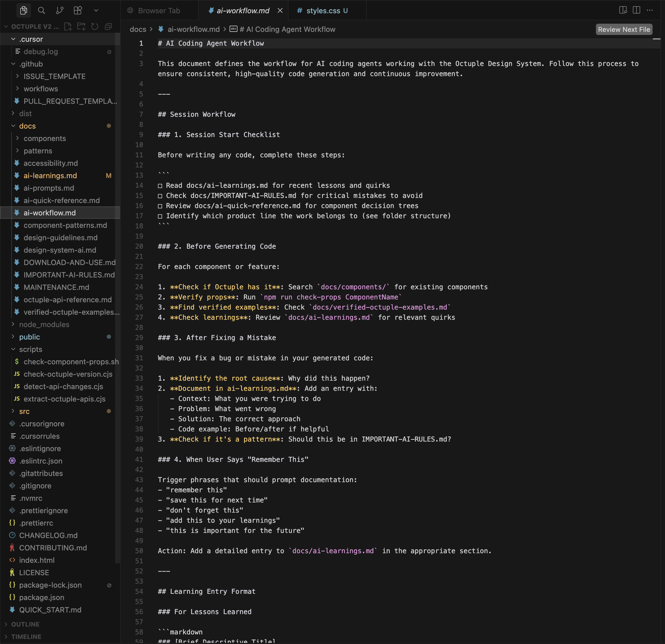Open docs breadcrumb in the editor
The image size is (665, 644).
tap(138, 29)
